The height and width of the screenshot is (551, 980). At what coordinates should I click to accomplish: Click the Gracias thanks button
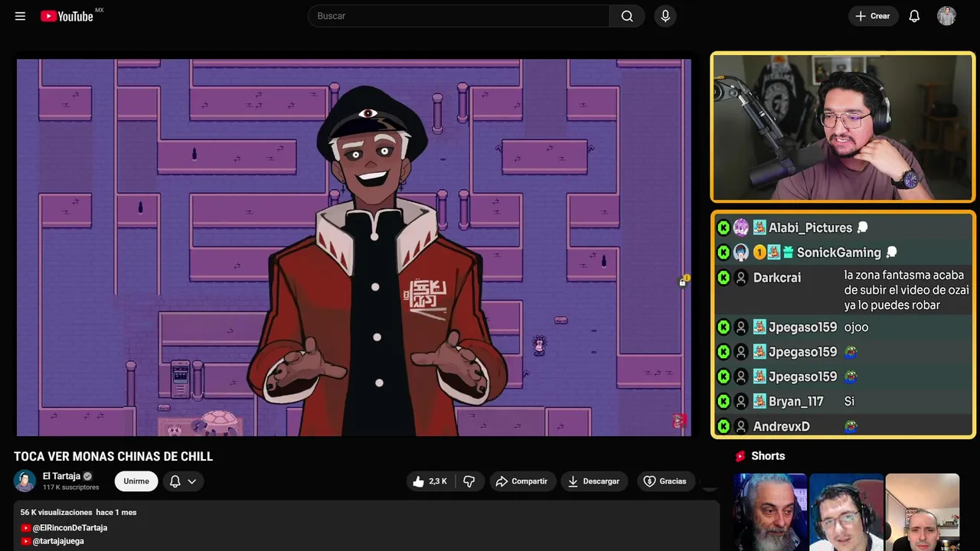pos(665,481)
